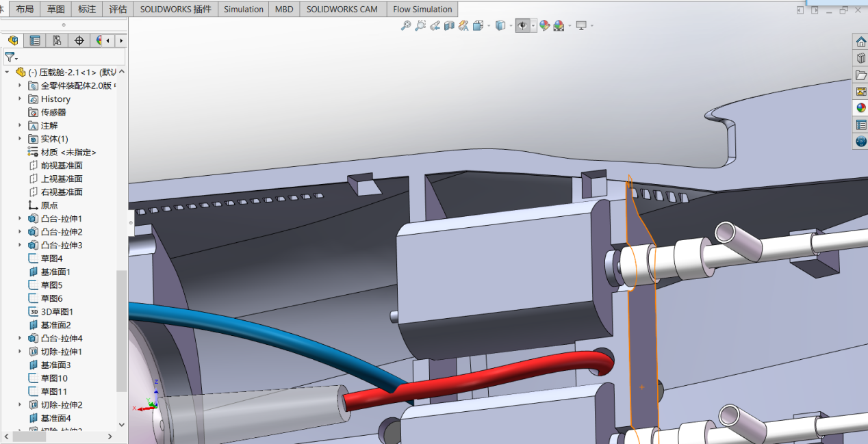Open Appearances, Scenes, Decals task pane tab
This screenshot has height=444, width=868.
[x=860, y=107]
